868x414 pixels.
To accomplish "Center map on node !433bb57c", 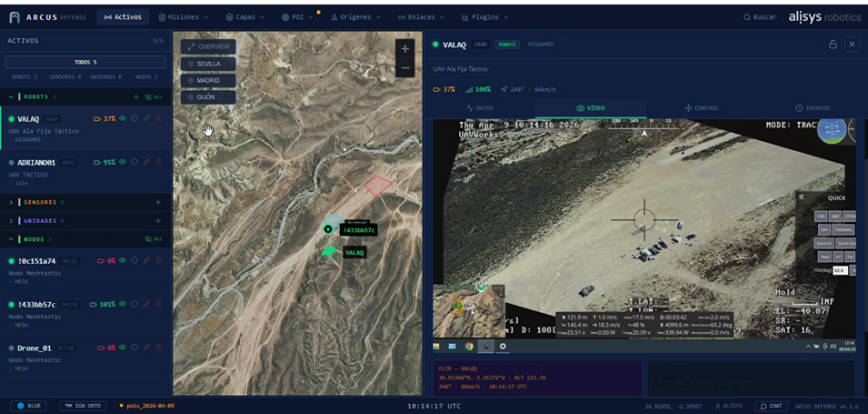I will click(135, 304).
